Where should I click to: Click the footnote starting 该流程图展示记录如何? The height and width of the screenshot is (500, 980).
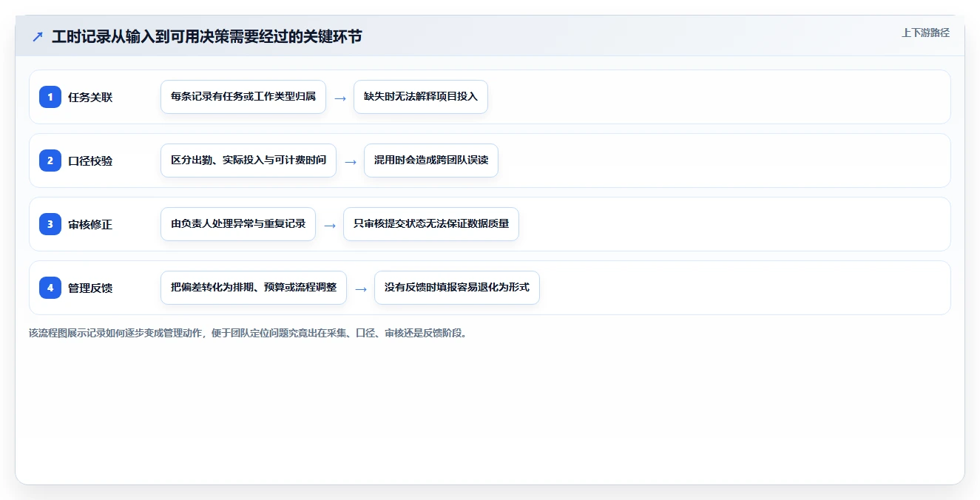click(x=248, y=333)
